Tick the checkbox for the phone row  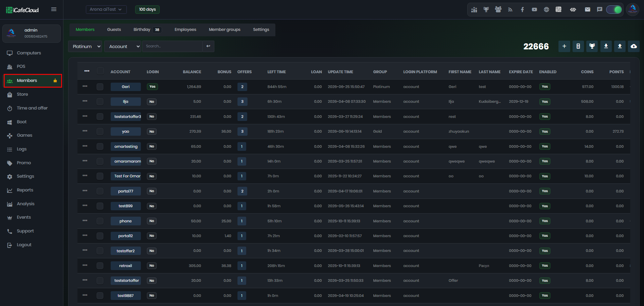pos(100,221)
